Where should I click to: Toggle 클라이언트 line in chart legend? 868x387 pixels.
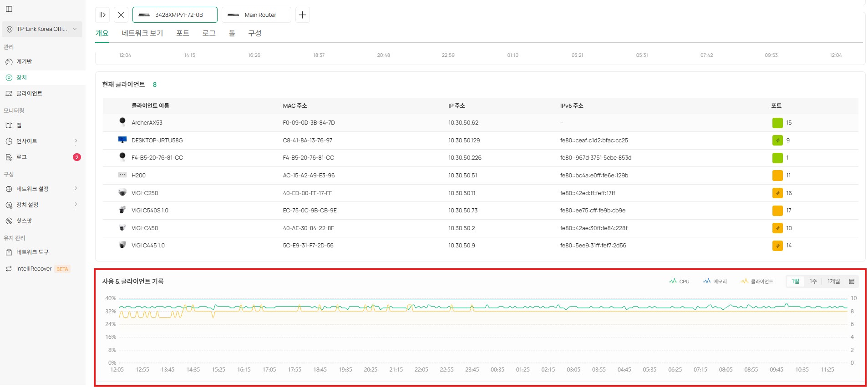[757, 281]
